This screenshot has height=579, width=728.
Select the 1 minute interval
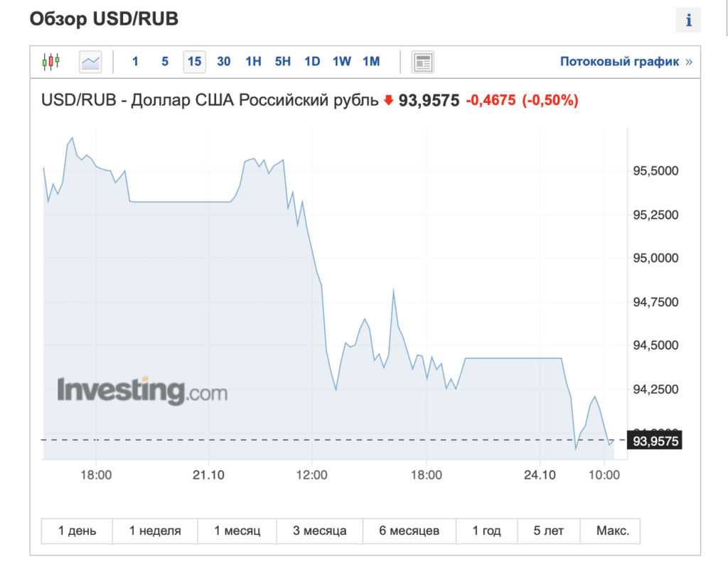pos(135,62)
